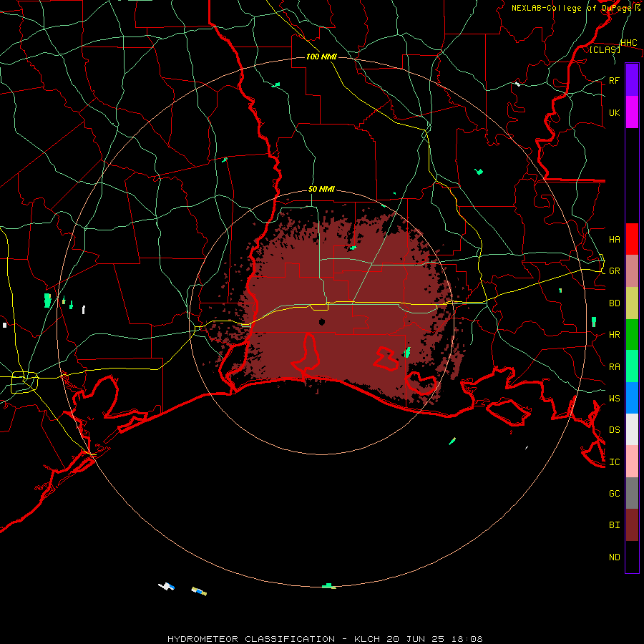Select the GC gray legend swatch

[x=632, y=493]
